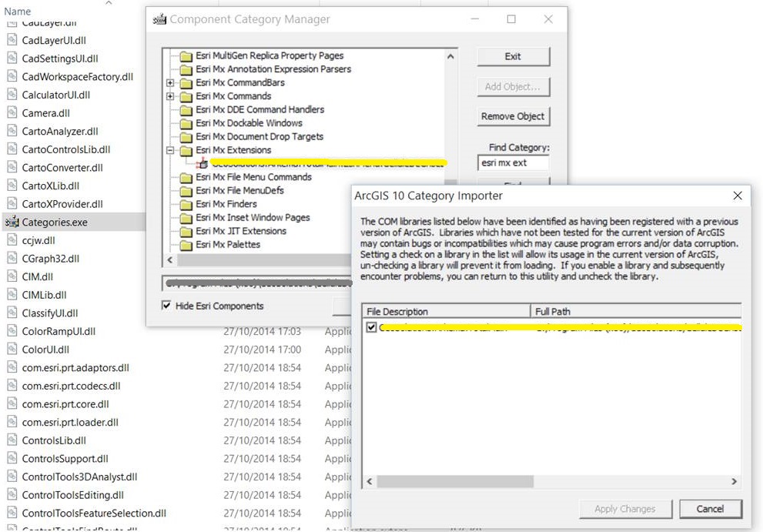Click the Esri Mx Commands folder icon
This screenshot has height=532, width=763.
click(x=186, y=96)
